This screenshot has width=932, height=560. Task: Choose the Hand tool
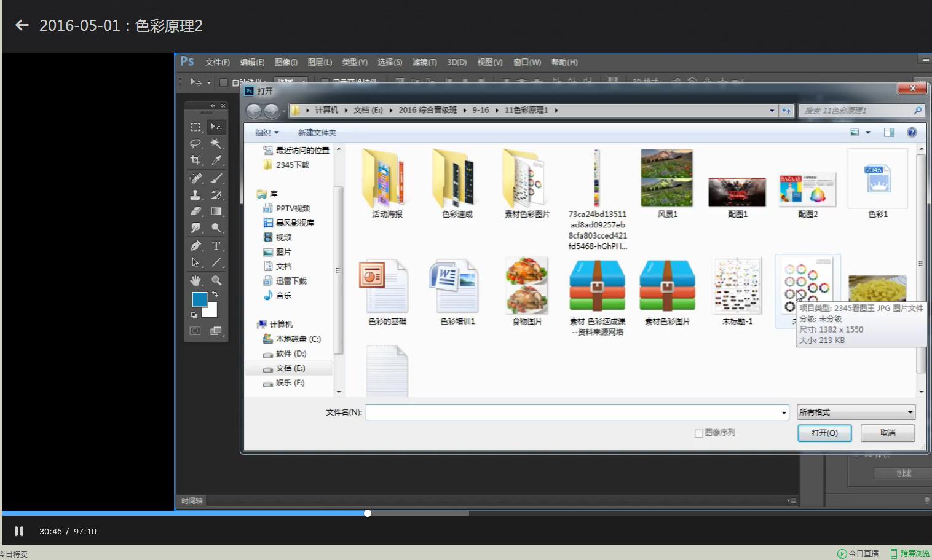point(195,280)
